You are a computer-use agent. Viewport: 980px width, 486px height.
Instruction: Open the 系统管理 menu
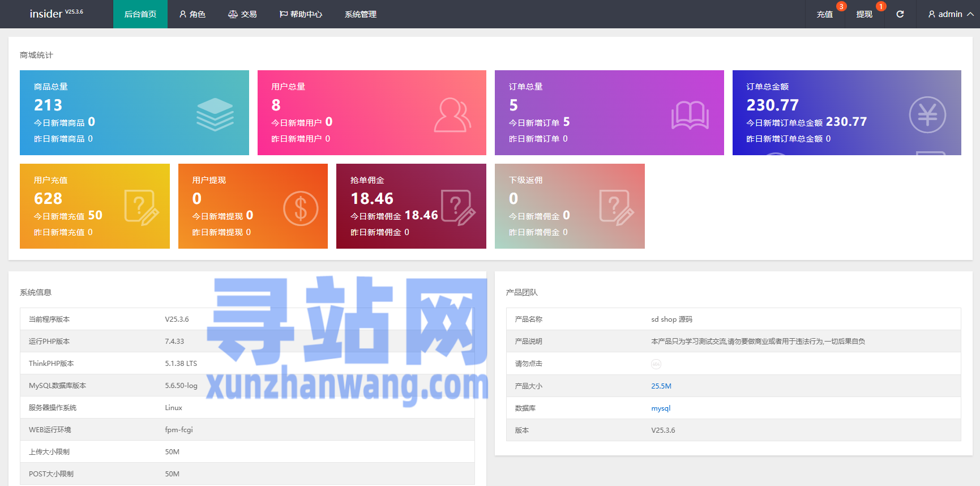point(361,14)
